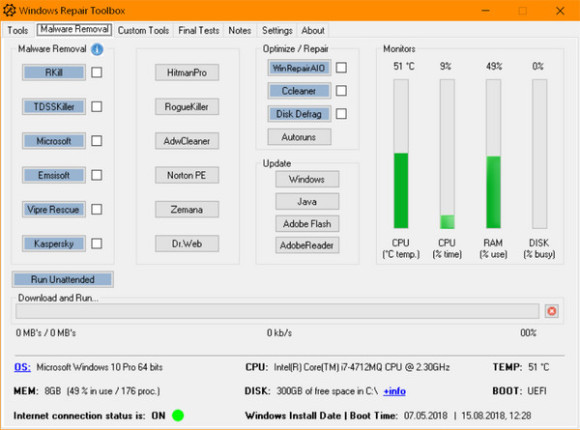
Task: Click the red cancel download icon
Action: pos(552,311)
